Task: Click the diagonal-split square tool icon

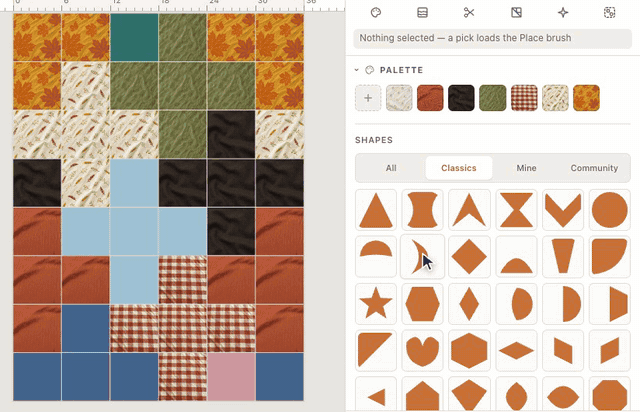Action: (516, 13)
